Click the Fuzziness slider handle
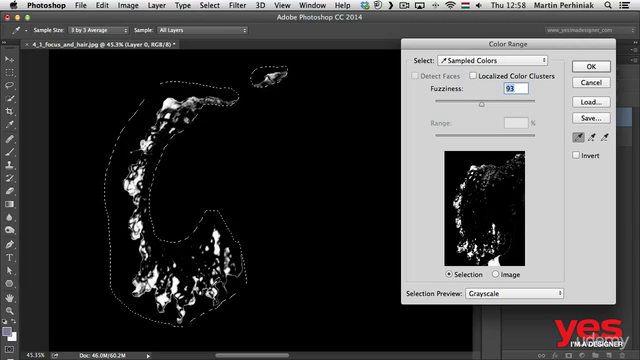640x360 pixels. tap(482, 104)
